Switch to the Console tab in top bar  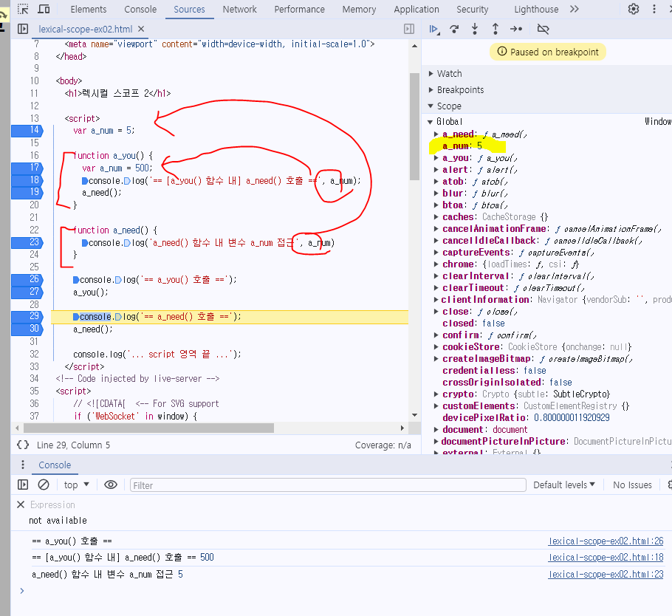pos(140,9)
